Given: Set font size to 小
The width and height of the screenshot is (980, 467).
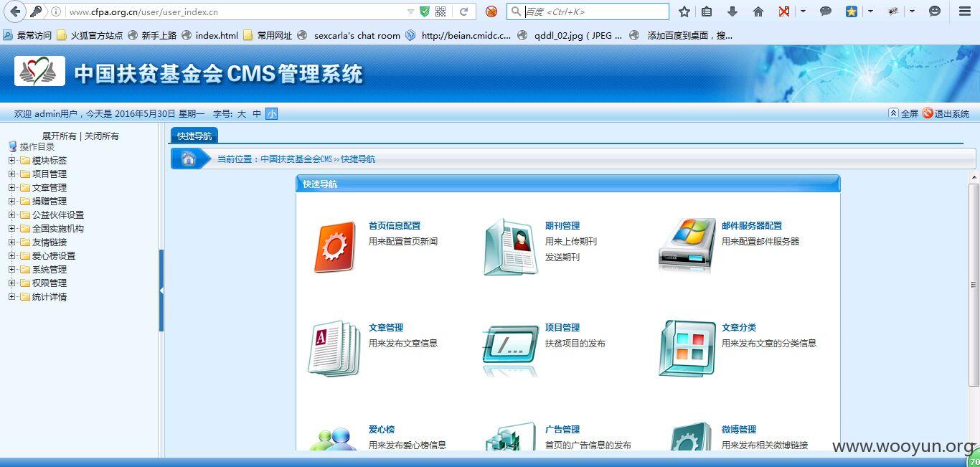Looking at the screenshot, I should tap(271, 113).
